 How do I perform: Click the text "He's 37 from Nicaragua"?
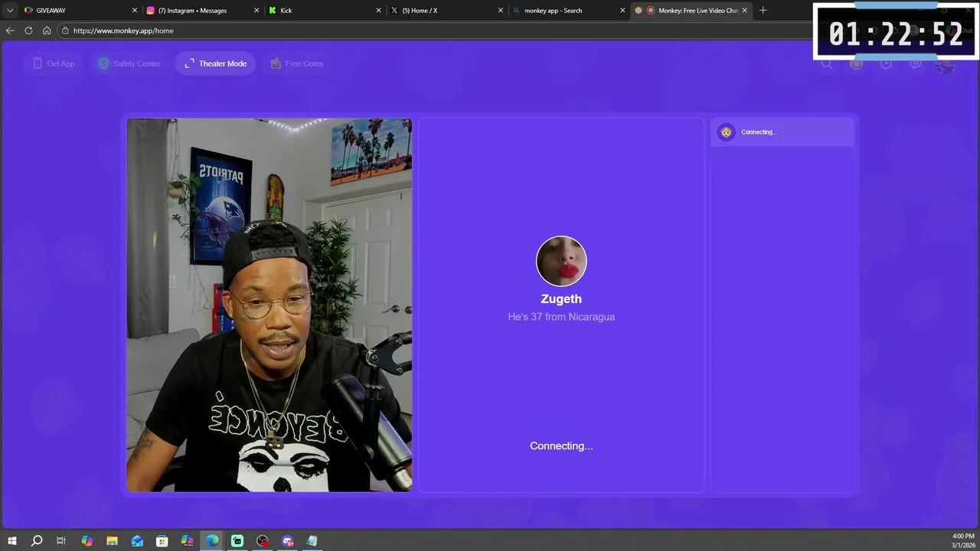pyautogui.click(x=561, y=317)
